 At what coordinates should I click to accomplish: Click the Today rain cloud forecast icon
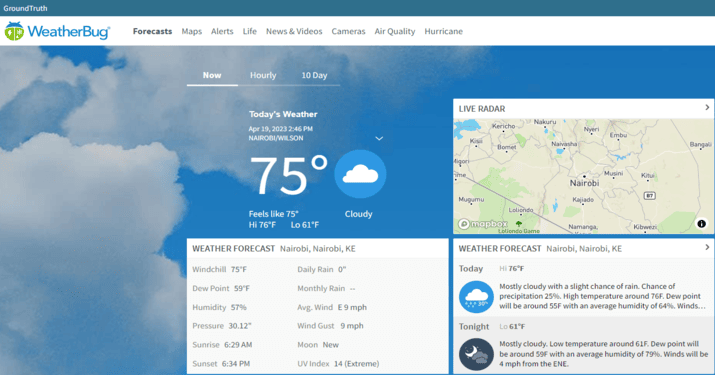[x=476, y=297]
